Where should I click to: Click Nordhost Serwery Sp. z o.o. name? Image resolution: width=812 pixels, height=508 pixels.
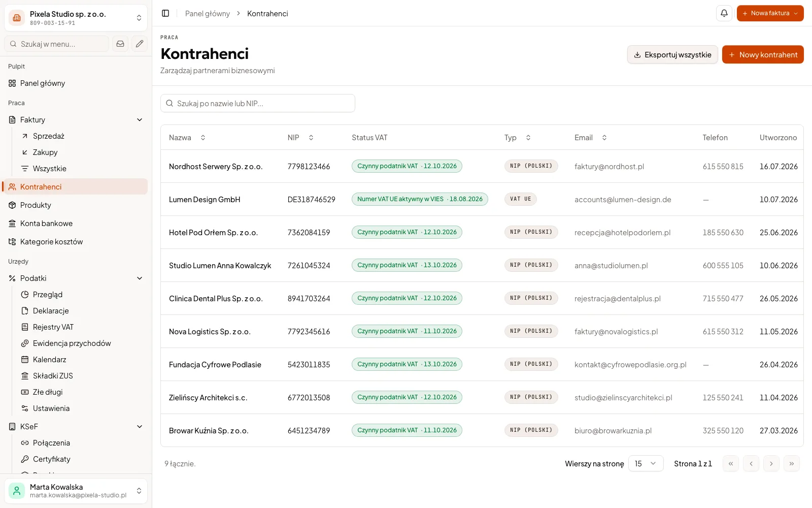[x=216, y=167]
